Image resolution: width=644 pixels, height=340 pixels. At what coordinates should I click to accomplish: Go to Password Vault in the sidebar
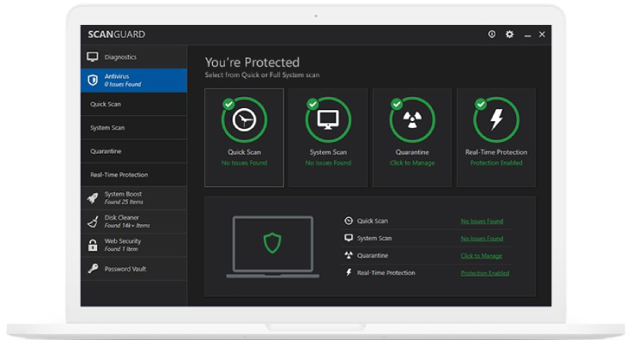click(x=134, y=269)
